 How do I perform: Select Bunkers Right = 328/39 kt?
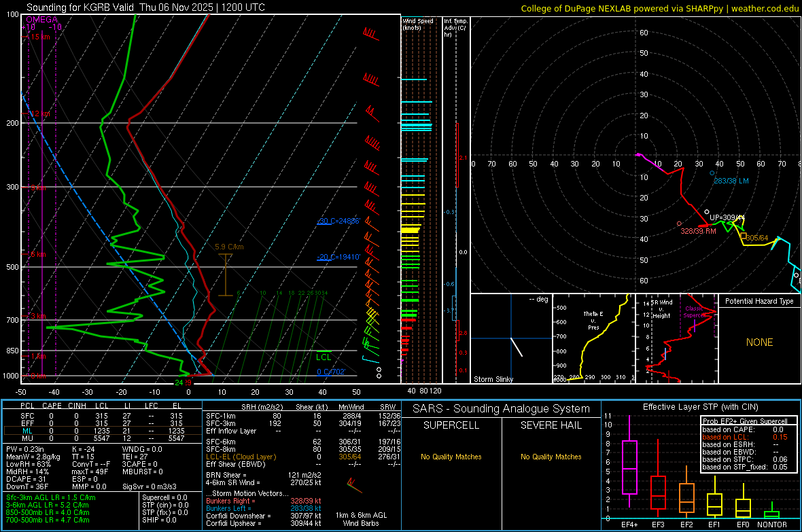pos(264,501)
